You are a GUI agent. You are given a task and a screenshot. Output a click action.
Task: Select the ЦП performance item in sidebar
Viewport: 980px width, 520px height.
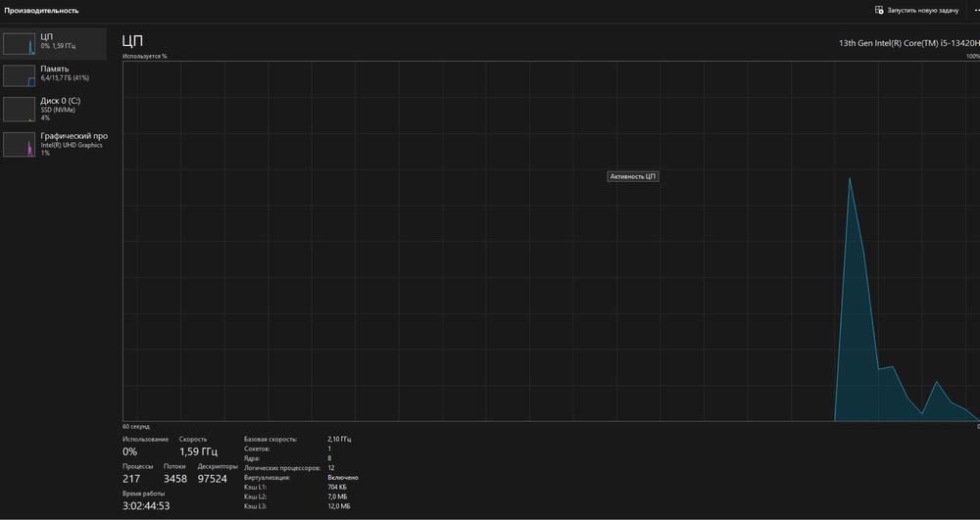(54, 44)
